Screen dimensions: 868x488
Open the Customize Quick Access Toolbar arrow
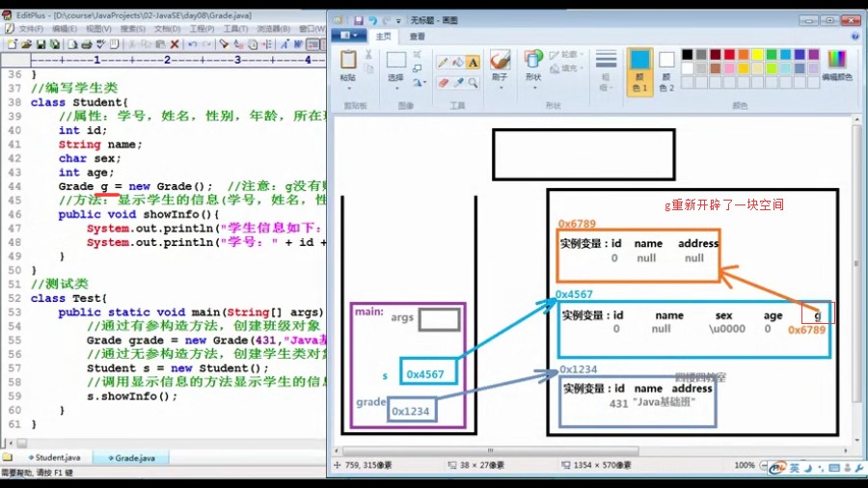[398, 21]
